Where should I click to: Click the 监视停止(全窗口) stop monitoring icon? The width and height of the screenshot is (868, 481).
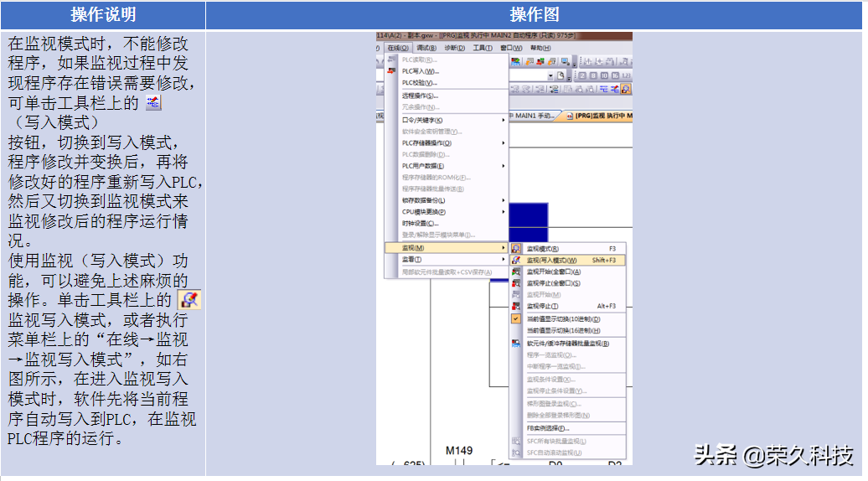click(x=516, y=284)
